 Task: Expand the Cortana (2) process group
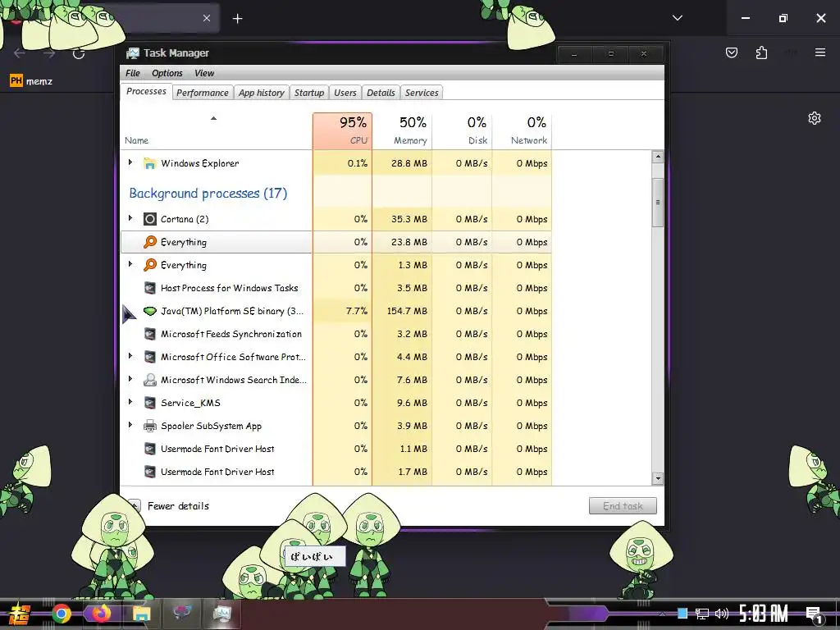coord(130,218)
